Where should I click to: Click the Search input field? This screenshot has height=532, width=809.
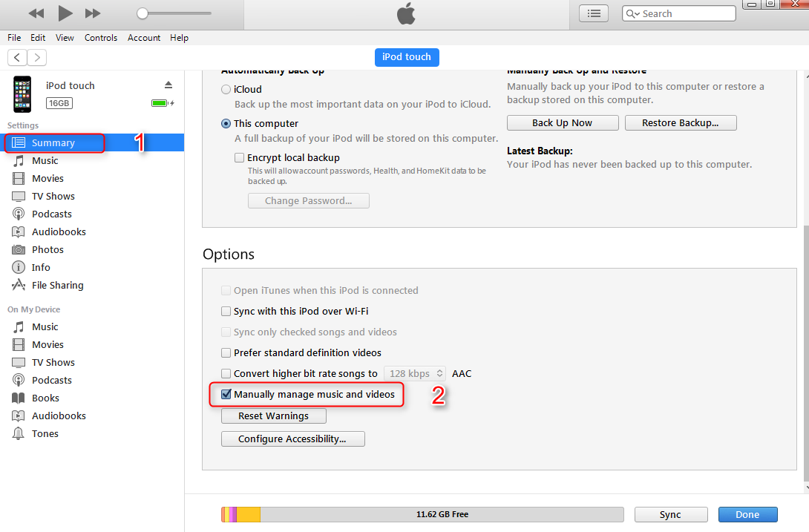coord(679,13)
